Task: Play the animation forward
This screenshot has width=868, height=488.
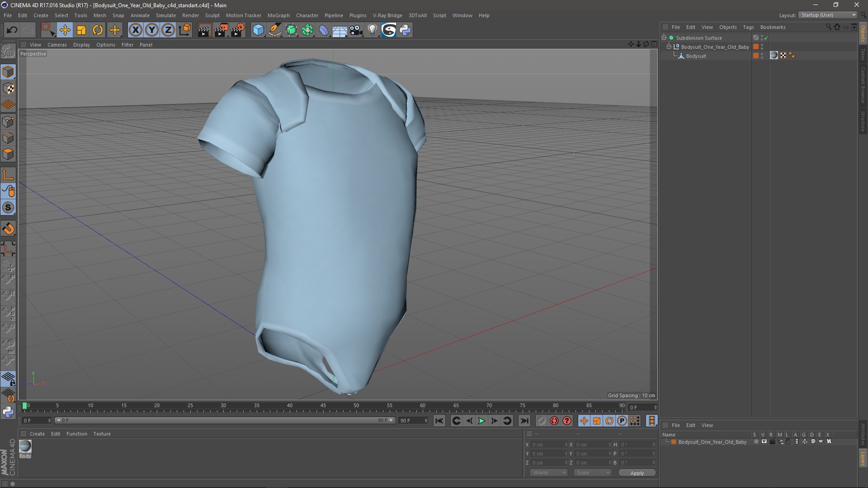Action: (x=481, y=421)
